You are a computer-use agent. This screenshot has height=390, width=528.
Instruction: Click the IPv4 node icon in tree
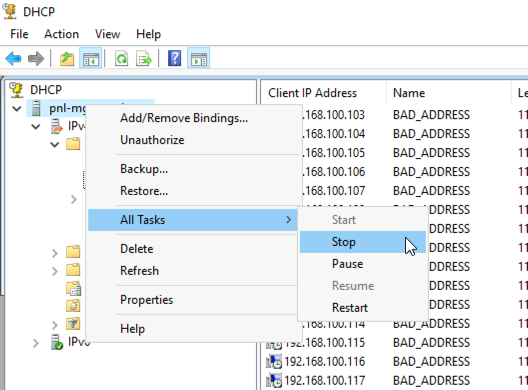coord(57,126)
